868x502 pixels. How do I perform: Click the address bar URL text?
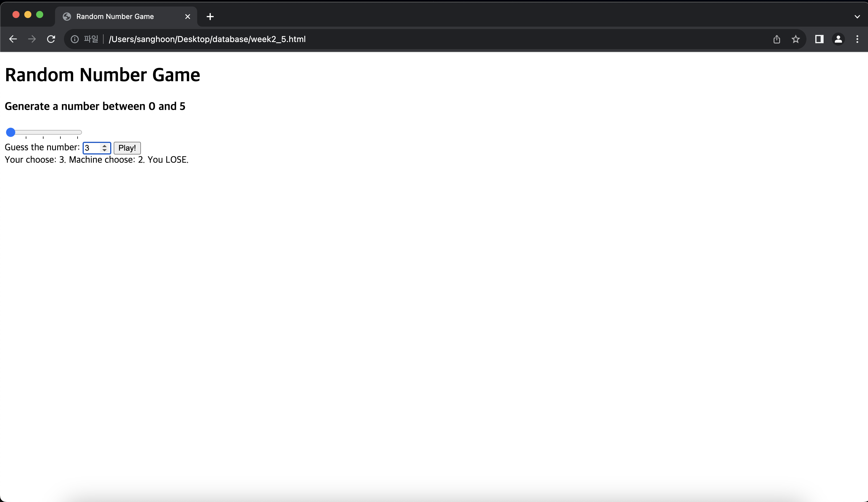coord(207,39)
